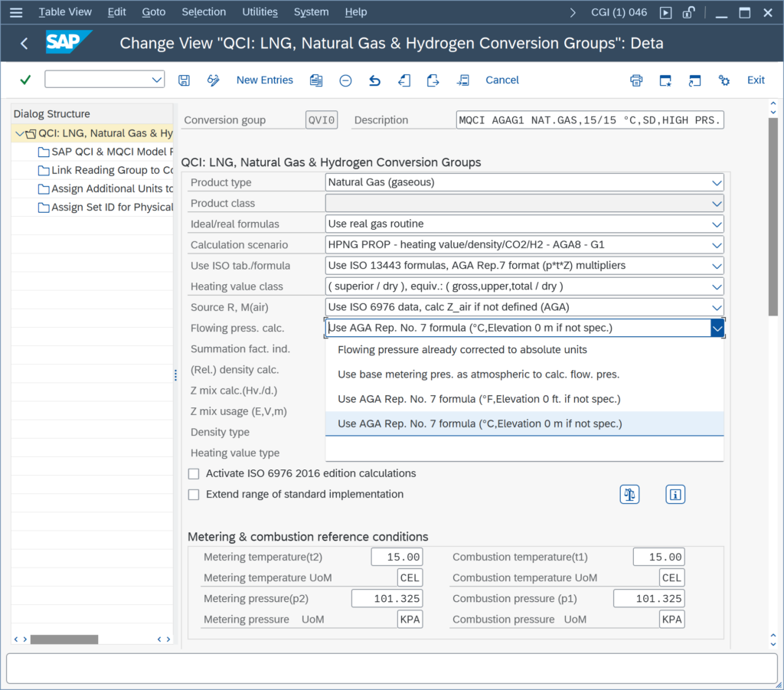Open the Heating value class dropdown
The width and height of the screenshot is (784, 690).
click(717, 286)
